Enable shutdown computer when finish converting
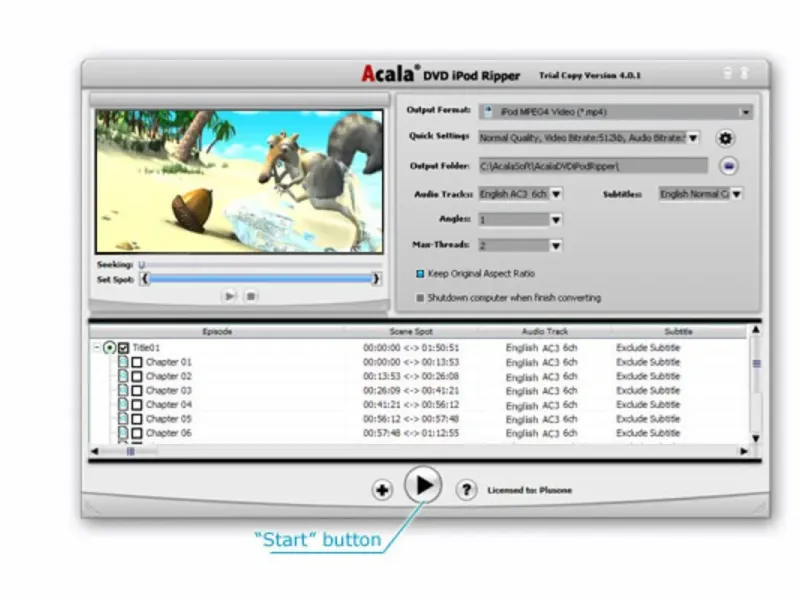This screenshot has height=600, width=800. click(x=420, y=298)
